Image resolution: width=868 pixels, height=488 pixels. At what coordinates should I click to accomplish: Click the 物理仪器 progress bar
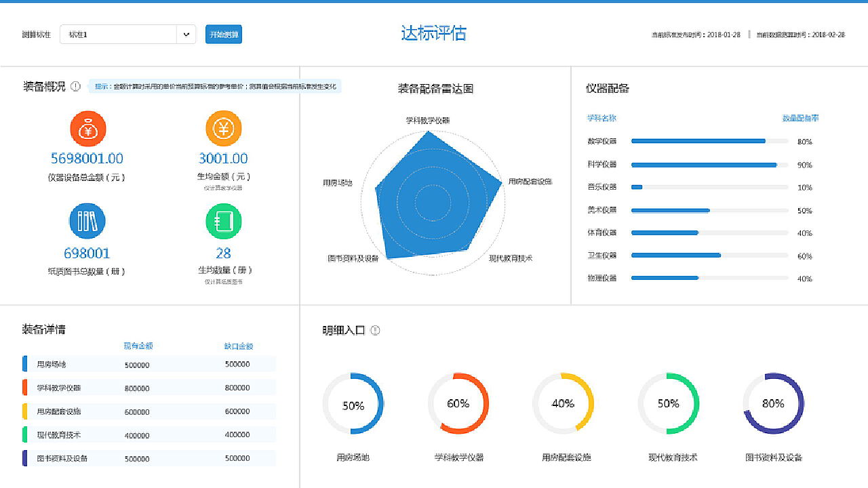(x=710, y=278)
